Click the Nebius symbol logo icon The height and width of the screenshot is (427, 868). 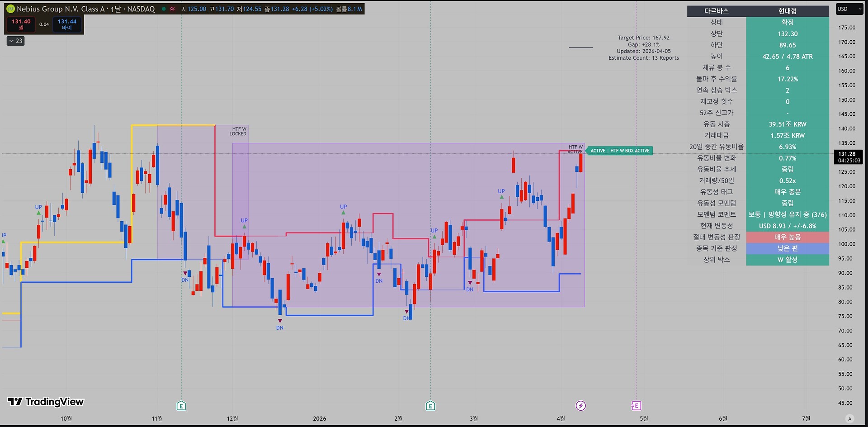pyautogui.click(x=10, y=9)
